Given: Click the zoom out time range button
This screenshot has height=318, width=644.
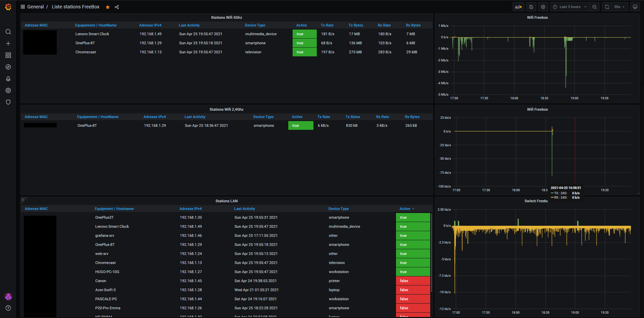Looking at the screenshot, I should 594,7.
